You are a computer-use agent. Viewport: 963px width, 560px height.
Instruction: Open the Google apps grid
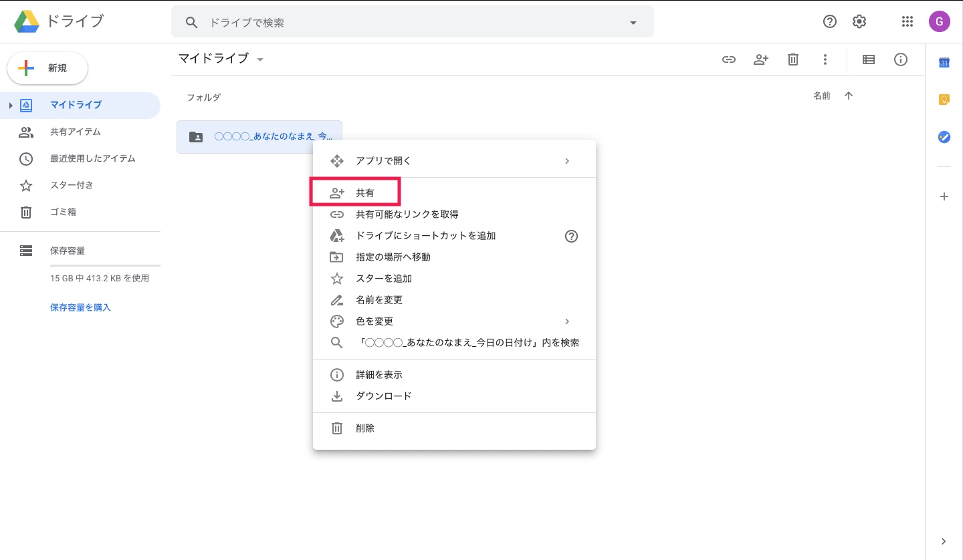coord(907,21)
